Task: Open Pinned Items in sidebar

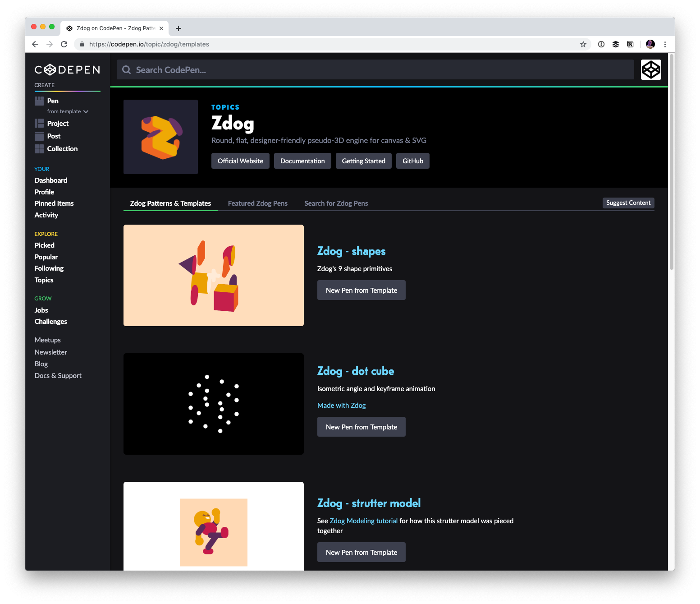Action: click(x=54, y=203)
